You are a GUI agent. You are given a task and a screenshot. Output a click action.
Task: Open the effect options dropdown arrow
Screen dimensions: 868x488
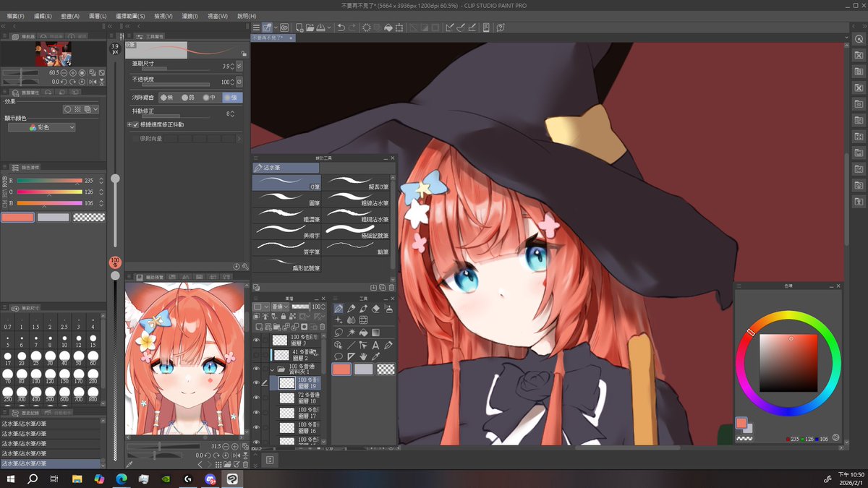point(95,109)
